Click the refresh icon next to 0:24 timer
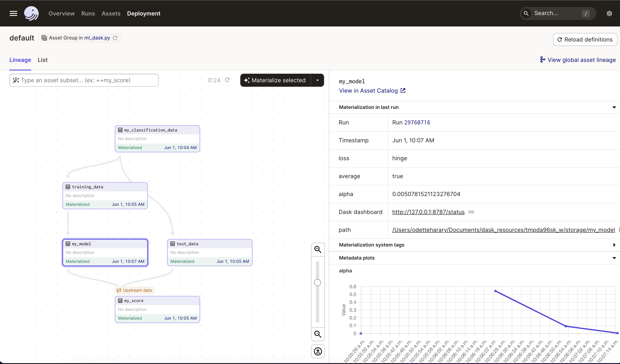Image resolution: width=620 pixels, height=364 pixels. [x=227, y=80]
